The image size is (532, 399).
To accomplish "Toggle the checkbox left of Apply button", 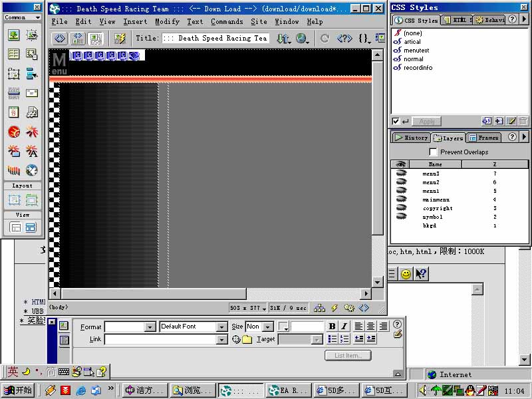I will (x=396, y=121).
